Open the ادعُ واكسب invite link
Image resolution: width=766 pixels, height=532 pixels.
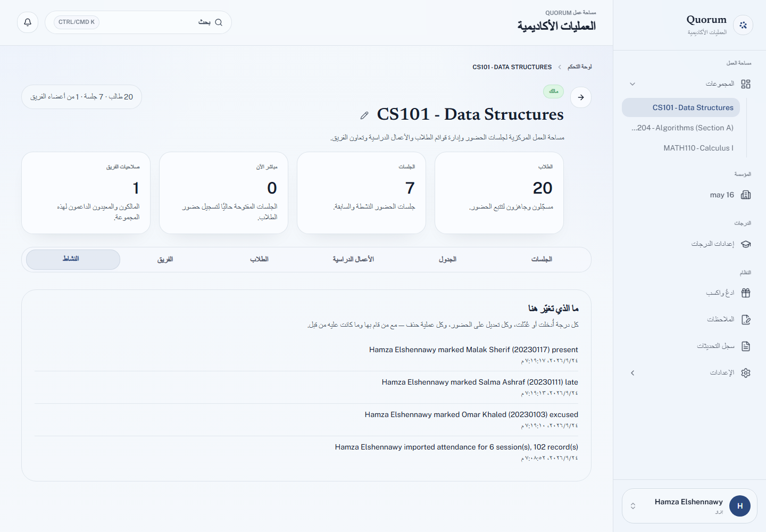(x=690, y=293)
